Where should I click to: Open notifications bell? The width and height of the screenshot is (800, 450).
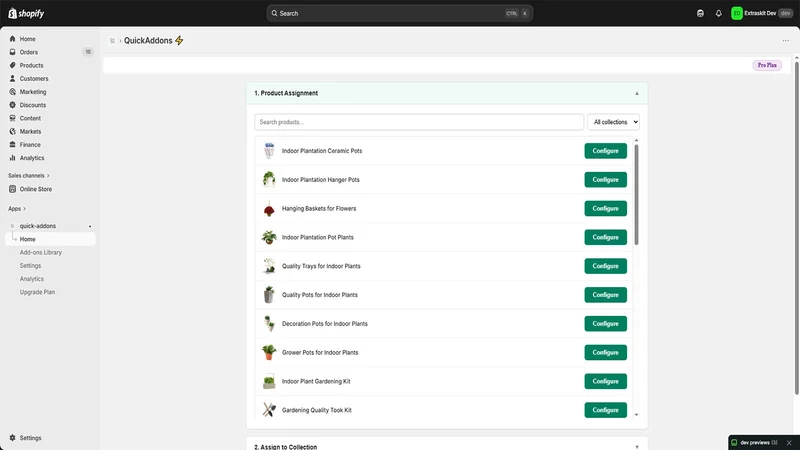click(x=718, y=13)
